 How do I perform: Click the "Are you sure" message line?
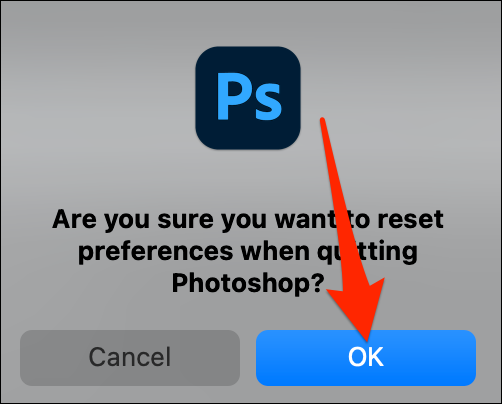coord(248,221)
